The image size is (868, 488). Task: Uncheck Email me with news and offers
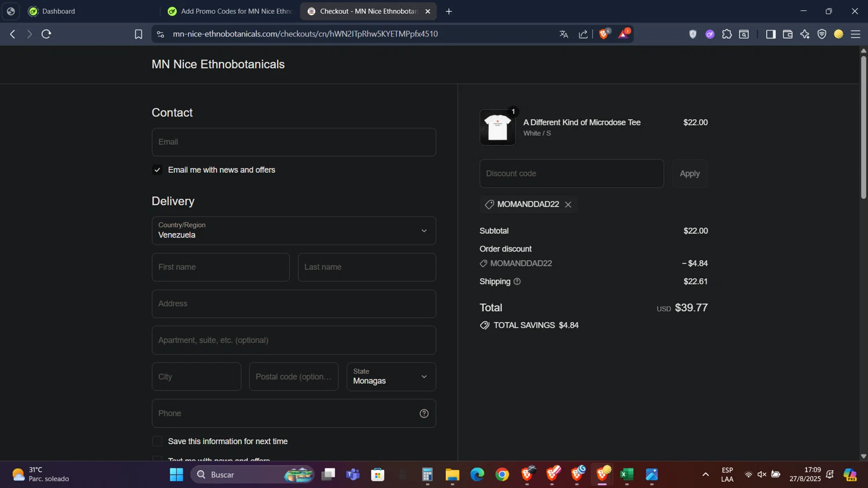157,170
